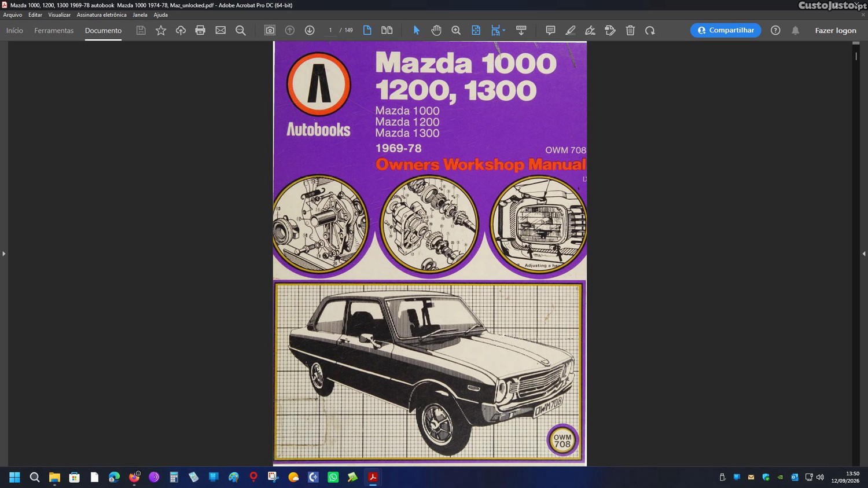Screen dimensions: 868x488
Task: Toggle two-page view mode
Action: (387, 31)
